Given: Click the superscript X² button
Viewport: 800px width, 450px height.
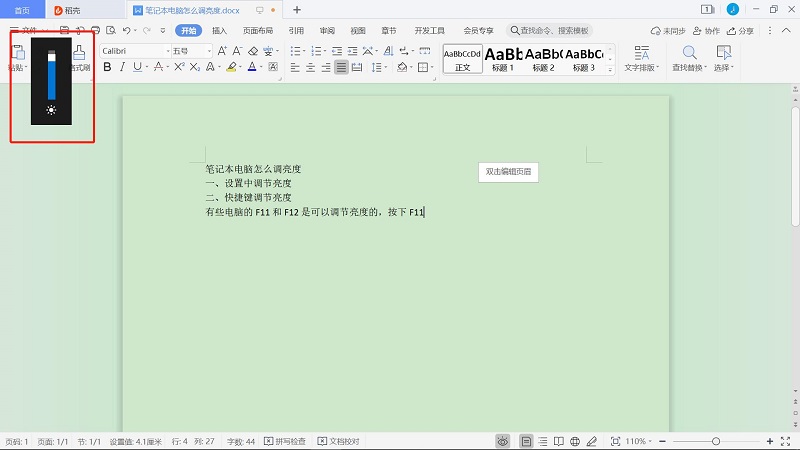Looking at the screenshot, I should [x=179, y=68].
